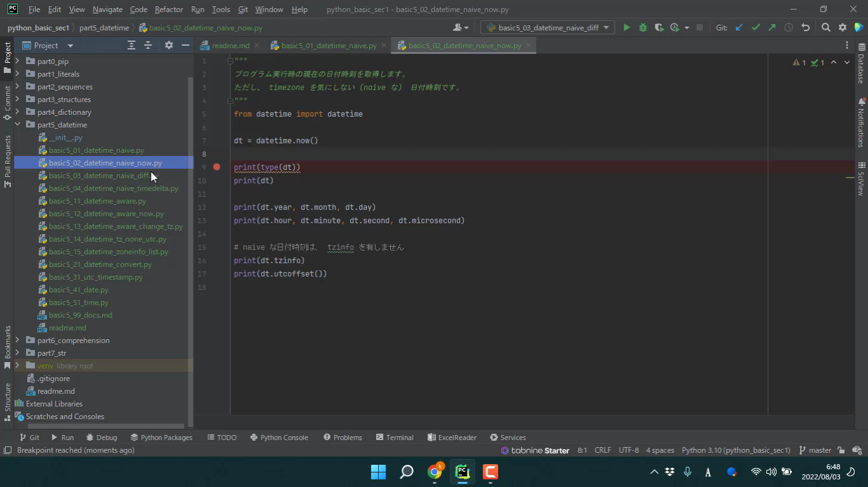The height and width of the screenshot is (487, 868).
Task: Open the Refactor menu
Action: 169,10
